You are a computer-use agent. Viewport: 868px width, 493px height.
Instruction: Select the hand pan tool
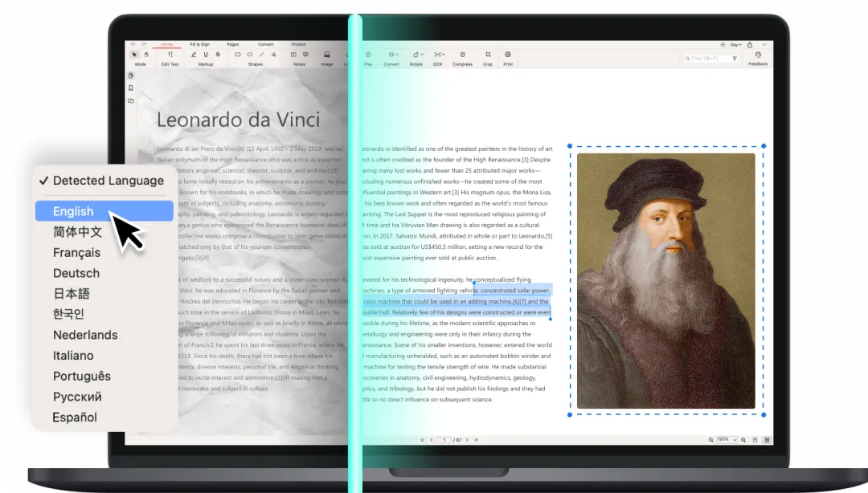146,55
